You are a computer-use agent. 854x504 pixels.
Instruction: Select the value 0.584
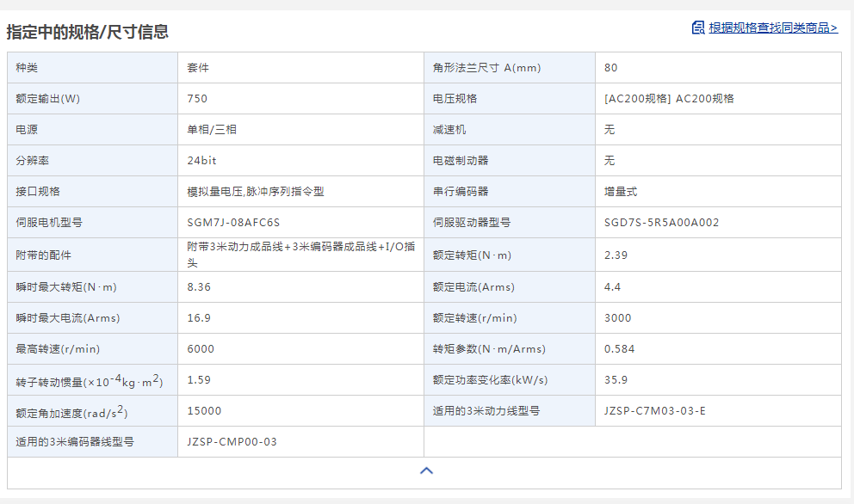(619, 349)
